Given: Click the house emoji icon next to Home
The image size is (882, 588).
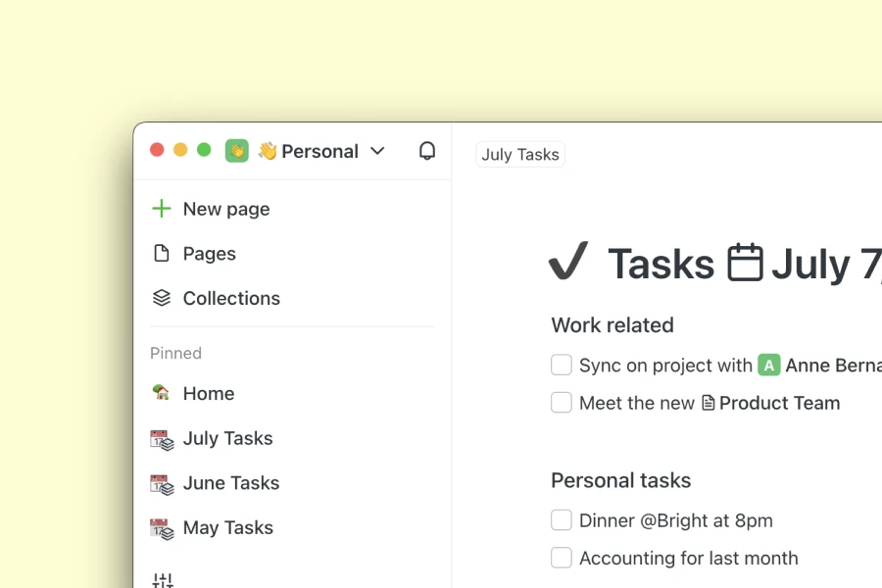Looking at the screenshot, I should click(x=162, y=393).
